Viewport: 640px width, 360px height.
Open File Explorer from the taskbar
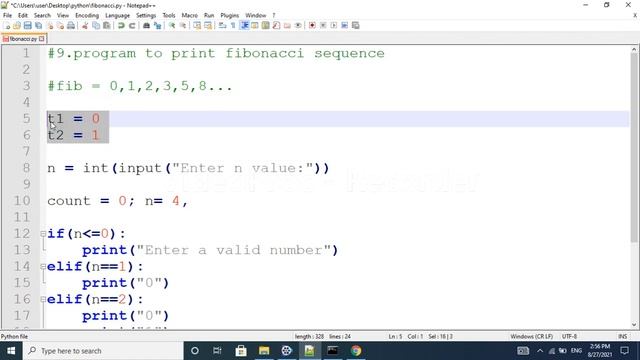click(264, 351)
